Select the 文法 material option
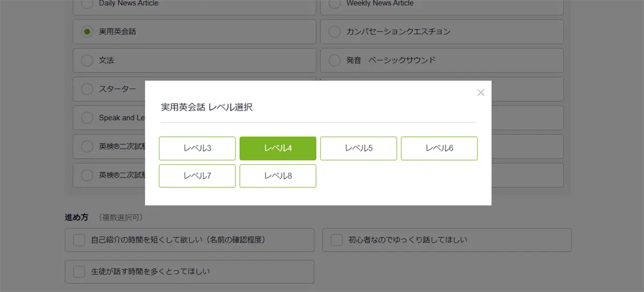 pyautogui.click(x=87, y=60)
